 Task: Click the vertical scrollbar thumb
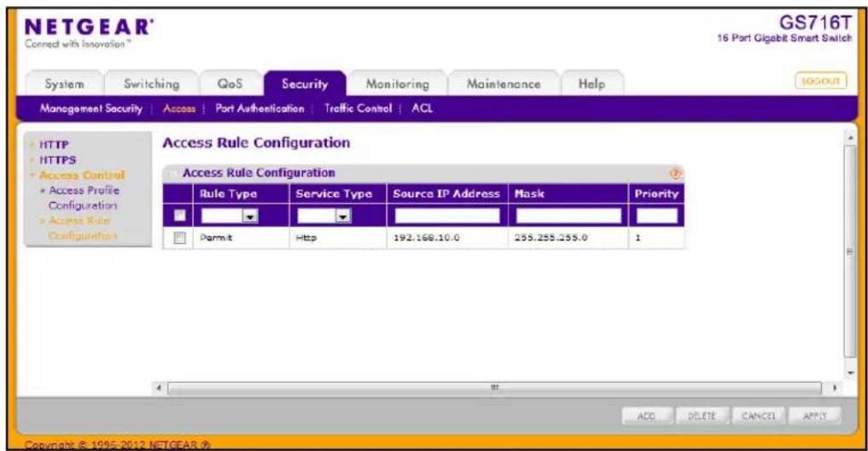pyautogui.click(x=850, y=252)
